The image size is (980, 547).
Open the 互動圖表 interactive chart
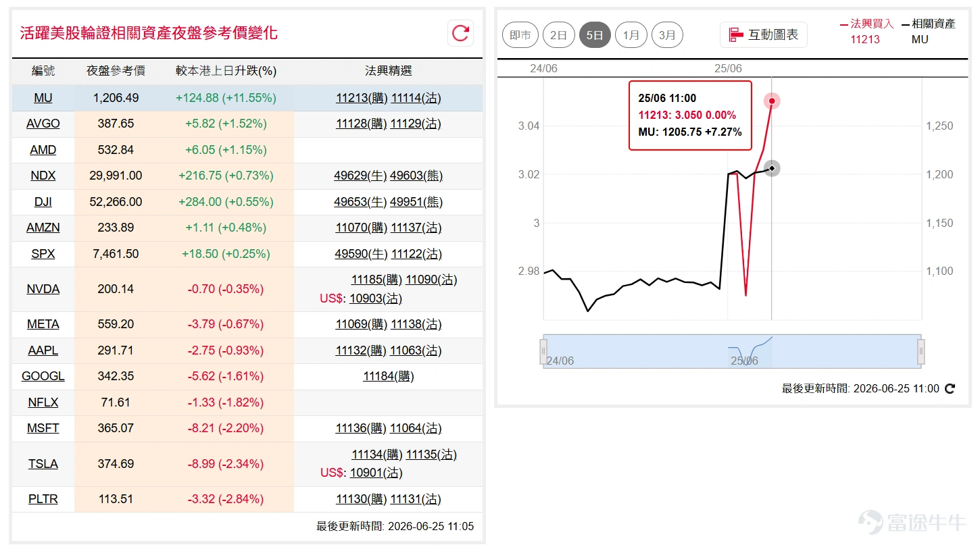point(764,35)
